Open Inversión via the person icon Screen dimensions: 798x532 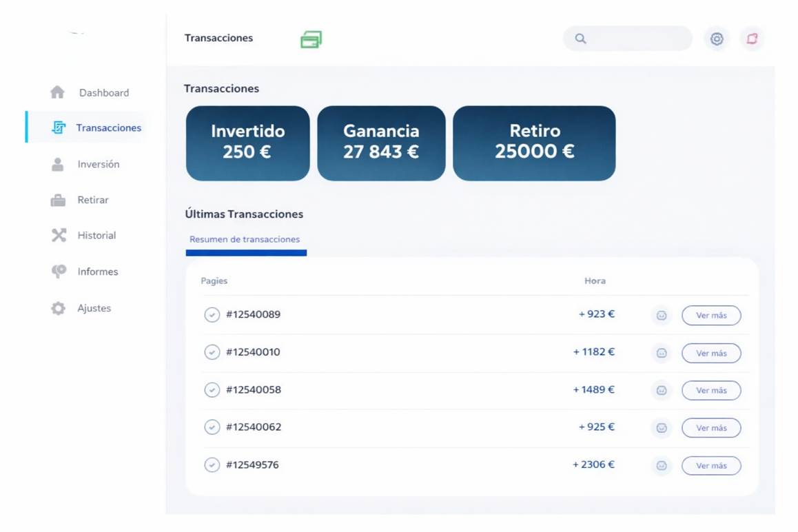59,164
